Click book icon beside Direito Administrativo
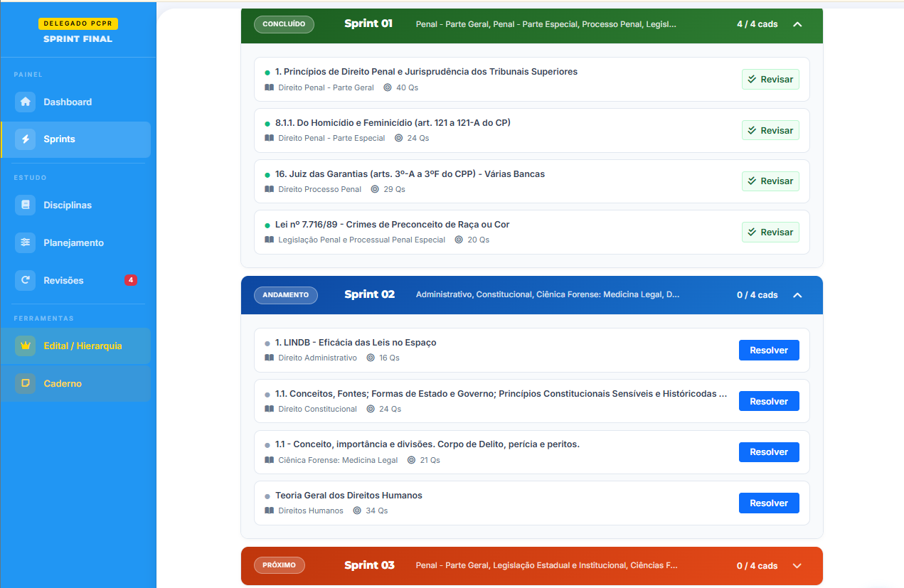Viewport: 904px width, 588px height. click(269, 358)
